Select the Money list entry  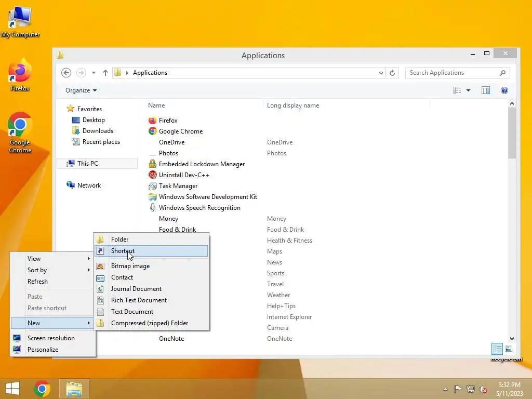(x=168, y=219)
